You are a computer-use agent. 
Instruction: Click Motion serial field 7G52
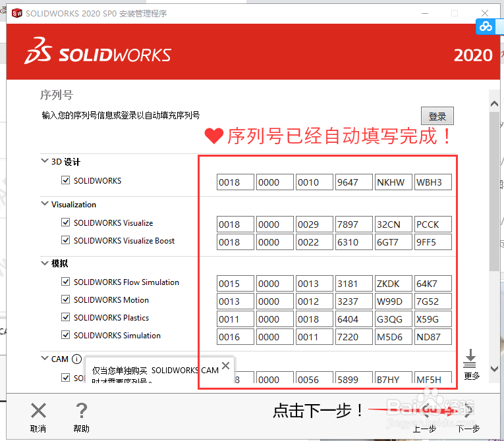[433, 301]
